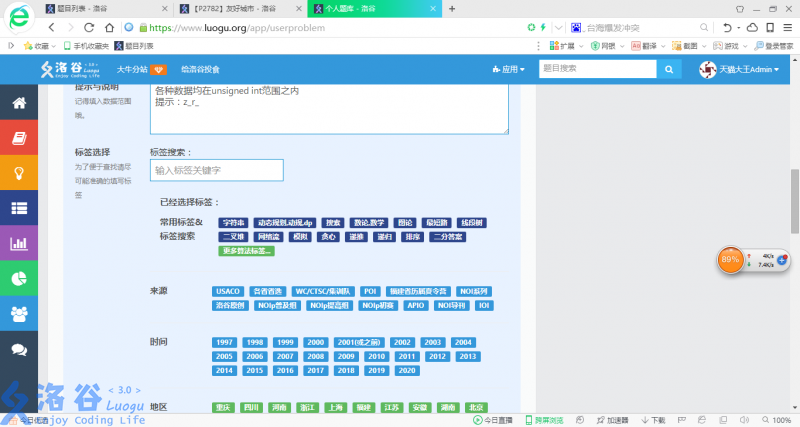Screen dimensions: 800x427
Task: Select the orange lightbulb sidebar icon
Action: (x=18, y=173)
